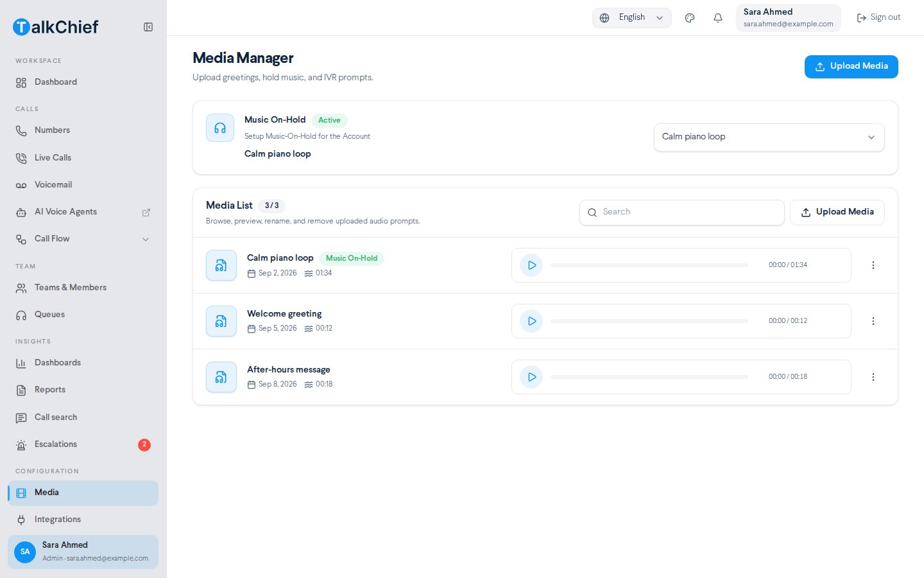Open Queues page
Image resolution: width=924 pixels, height=578 pixels.
[x=83, y=315]
